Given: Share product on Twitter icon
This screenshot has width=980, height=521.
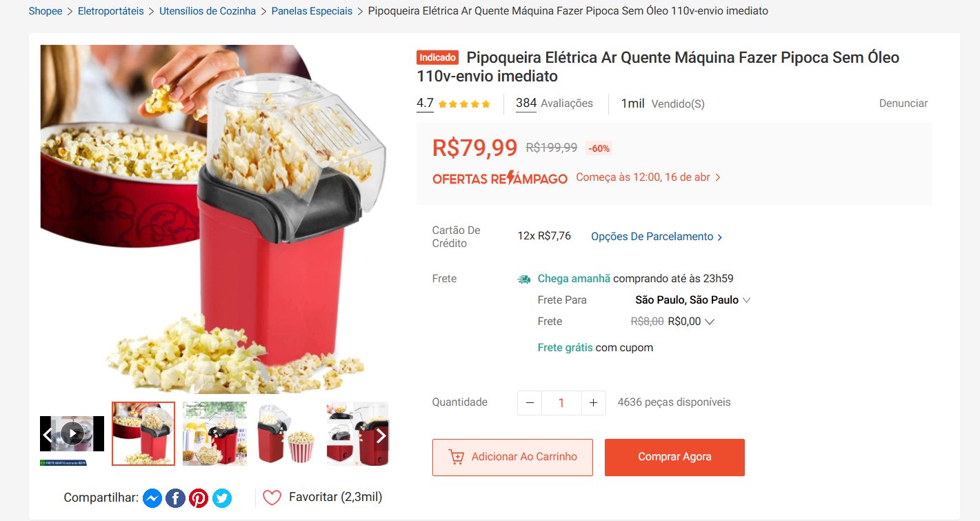Looking at the screenshot, I should tap(222, 498).
